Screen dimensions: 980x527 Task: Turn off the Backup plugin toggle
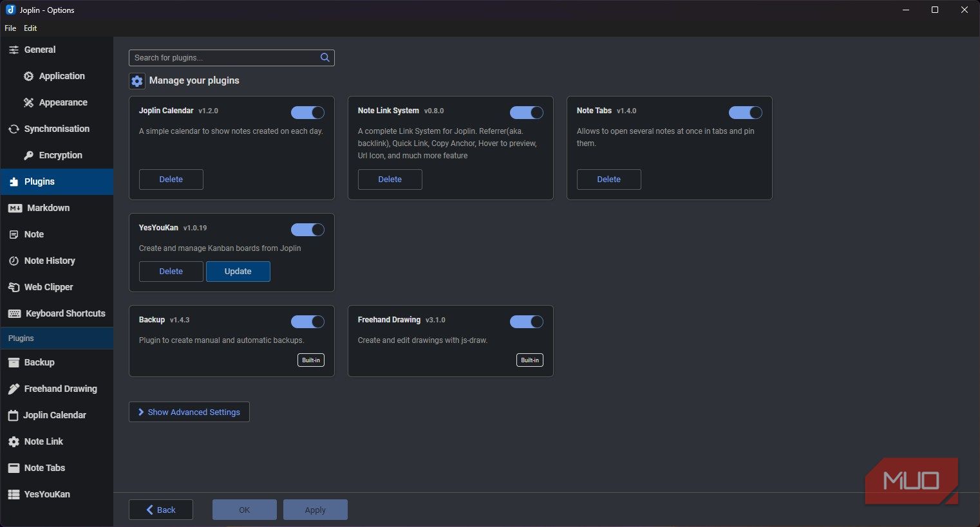coord(308,322)
